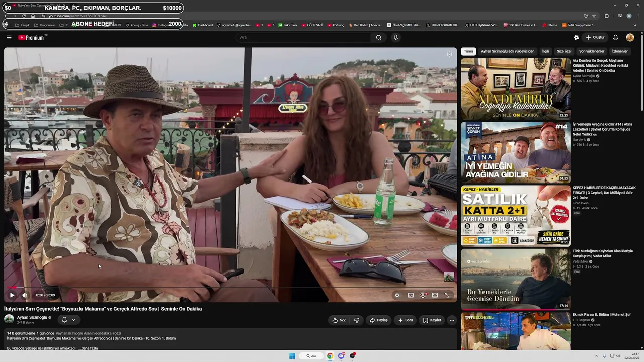644x362 pixels.
Task: Mute the video volume
Action: coord(25,295)
